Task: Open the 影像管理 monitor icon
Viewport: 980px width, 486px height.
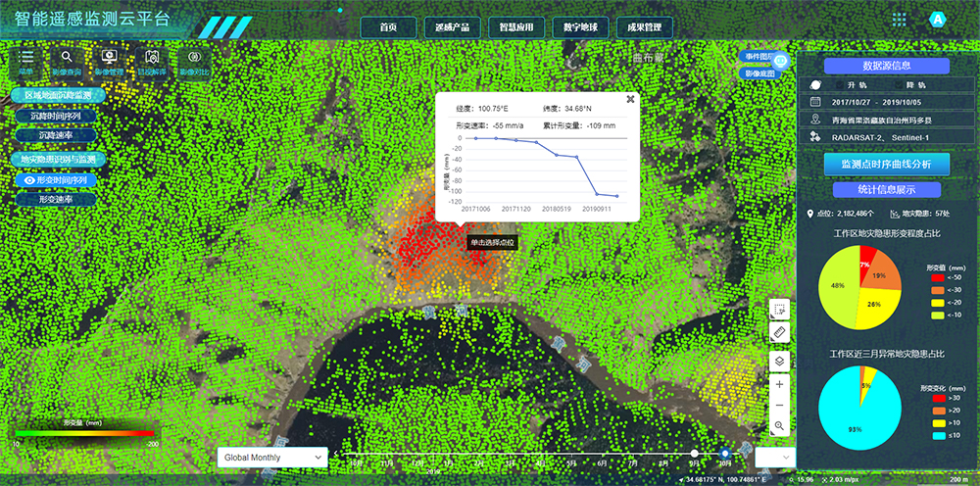Action: coord(108,59)
